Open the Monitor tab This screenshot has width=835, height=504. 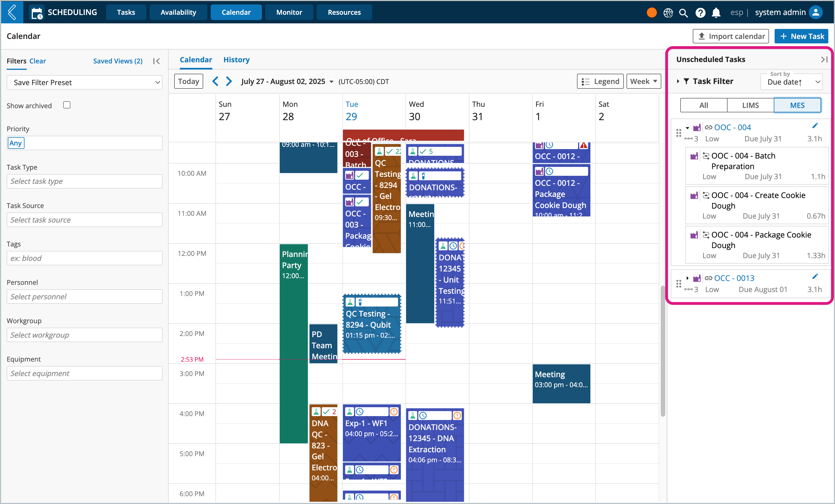(289, 12)
